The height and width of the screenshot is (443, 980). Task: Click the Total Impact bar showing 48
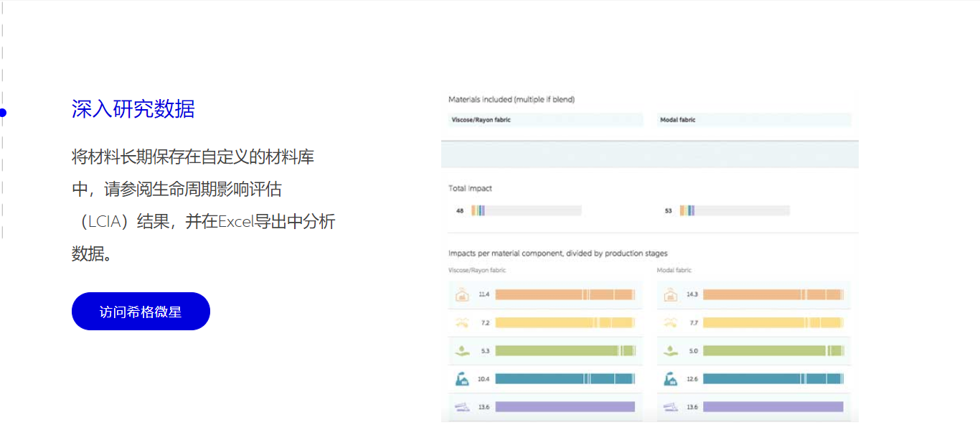coord(526,210)
